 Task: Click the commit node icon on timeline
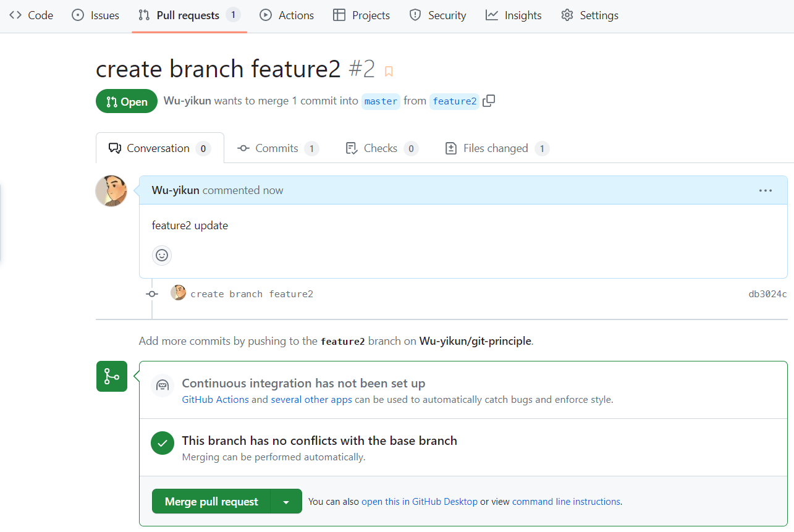tap(152, 294)
